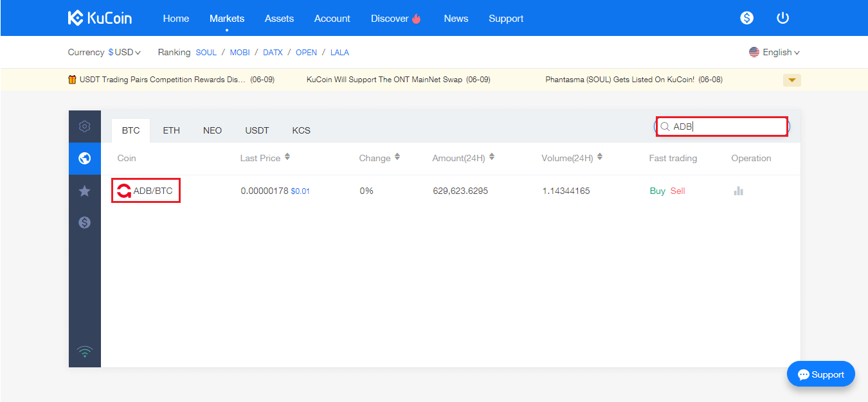Click the $0.01 price value

[x=300, y=191]
